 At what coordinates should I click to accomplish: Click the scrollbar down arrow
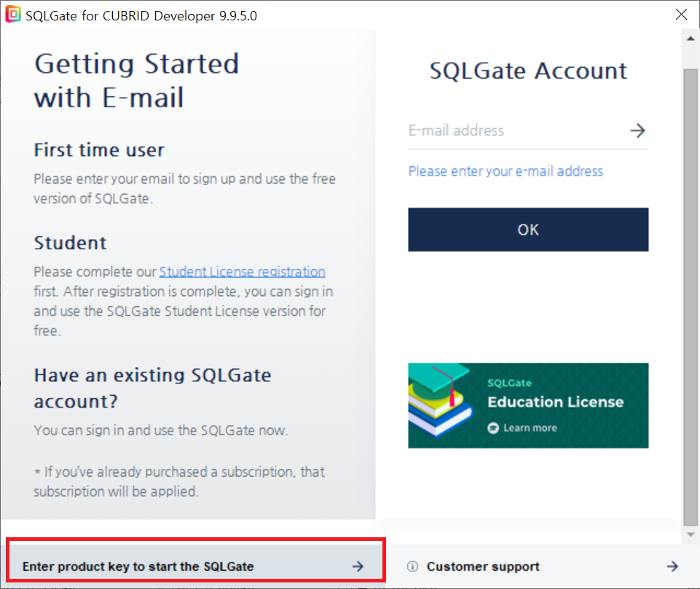691,534
